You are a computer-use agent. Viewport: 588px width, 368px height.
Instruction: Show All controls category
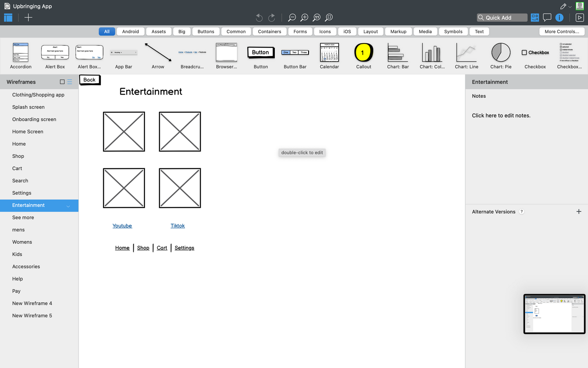click(107, 31)
